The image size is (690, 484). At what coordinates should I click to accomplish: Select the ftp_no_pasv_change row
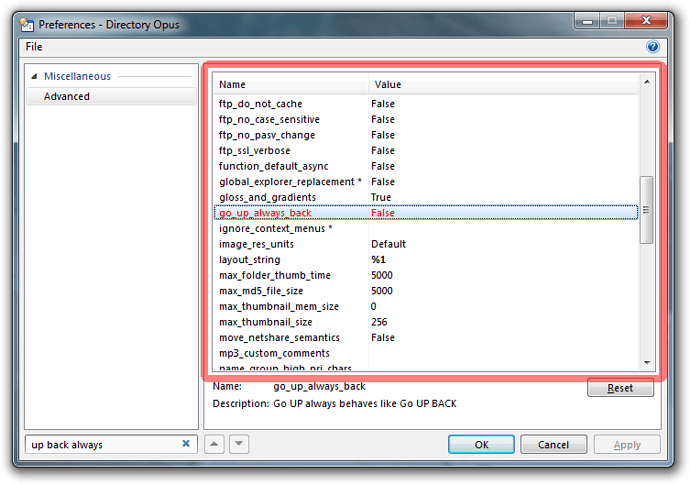click(426, 135)
